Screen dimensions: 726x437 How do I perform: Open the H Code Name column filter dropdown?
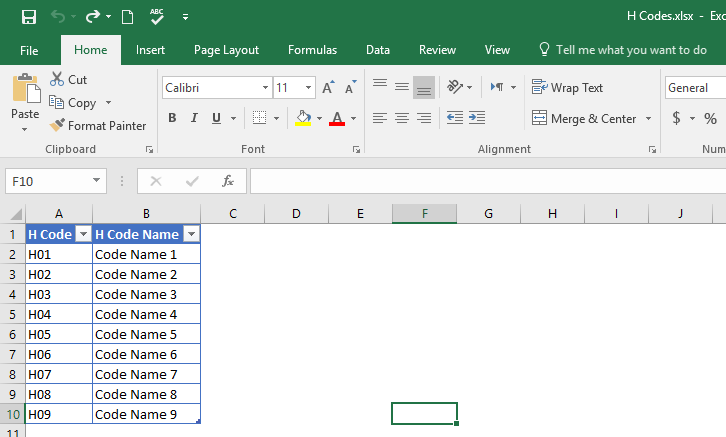click(x=192, y=234)
